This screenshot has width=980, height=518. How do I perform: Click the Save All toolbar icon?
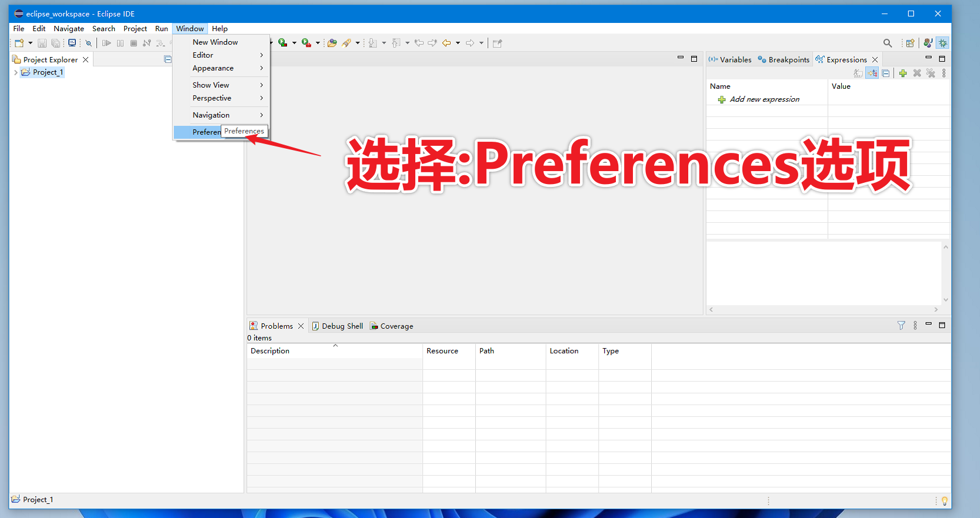point(56,43)
